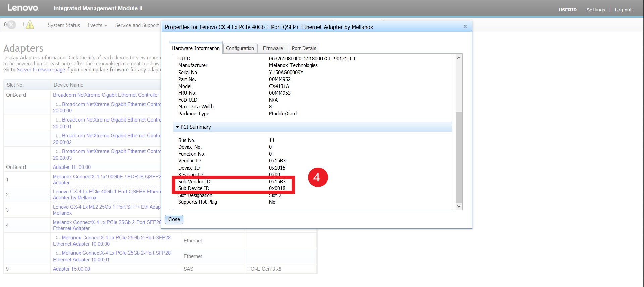Click the yellow warning triangle icon
Screen dimensions: 644x287
click(30, 25)
